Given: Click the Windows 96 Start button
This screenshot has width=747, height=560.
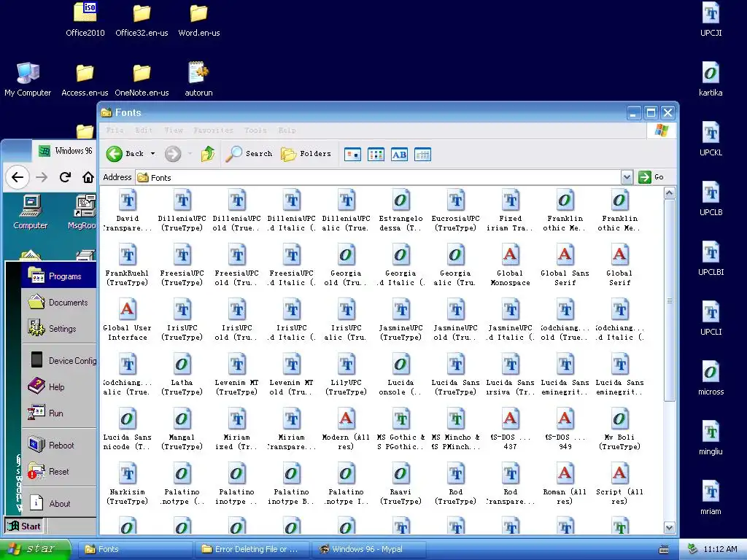Looking at the screenshot, I should tap(24, 526).
